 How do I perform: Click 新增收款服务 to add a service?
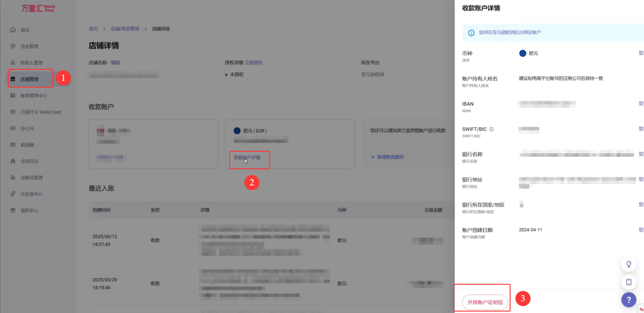[x=390, y=157]
